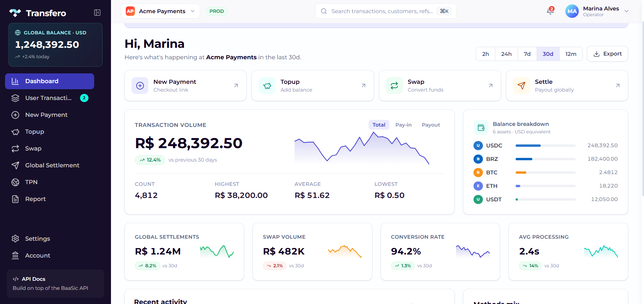Image resolution: width=644 pixels, height=304 pixels.
Task: Click the Global Settlements sparkline
Action: click(x=217, y=251)
